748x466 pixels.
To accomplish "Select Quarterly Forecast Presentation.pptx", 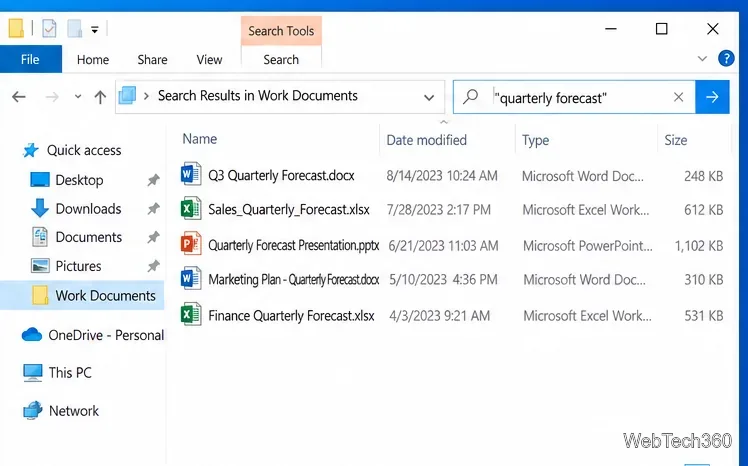I will 293,245.
